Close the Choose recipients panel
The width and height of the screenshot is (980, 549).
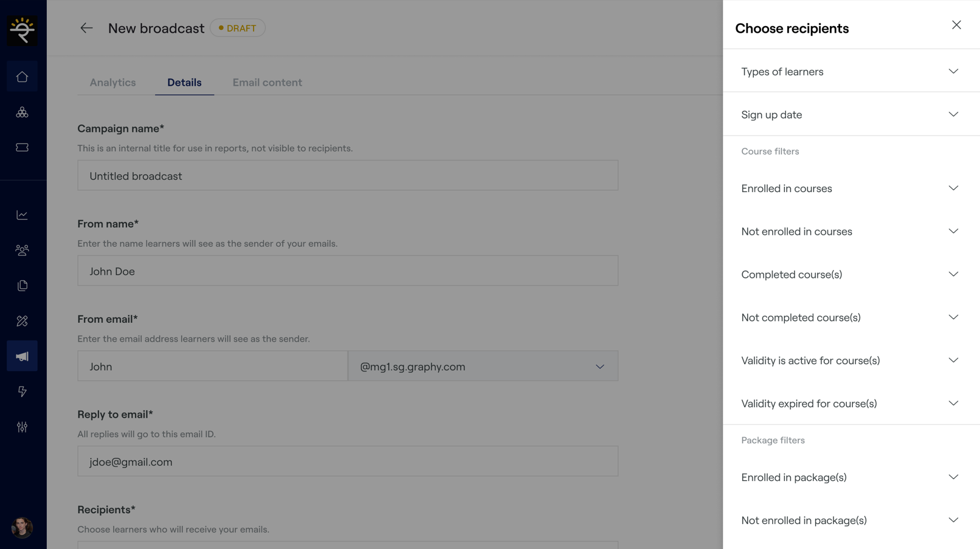click(x=956, y=25)
